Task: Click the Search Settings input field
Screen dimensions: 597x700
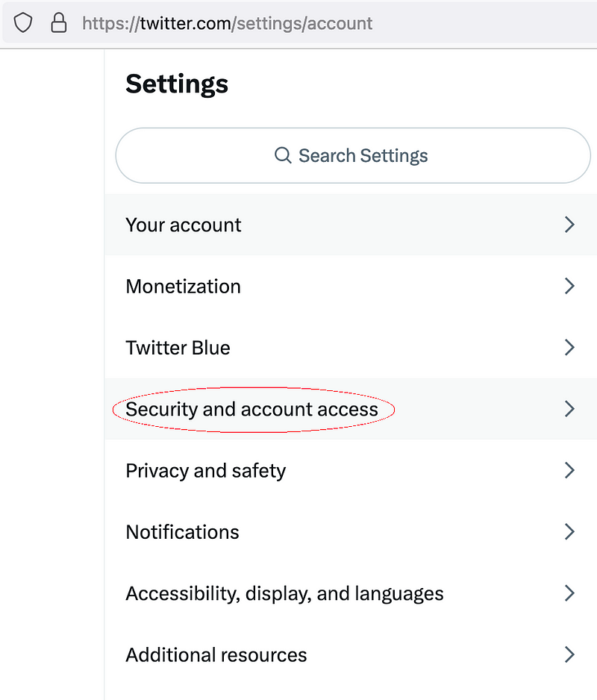Action: coord(352,155)
